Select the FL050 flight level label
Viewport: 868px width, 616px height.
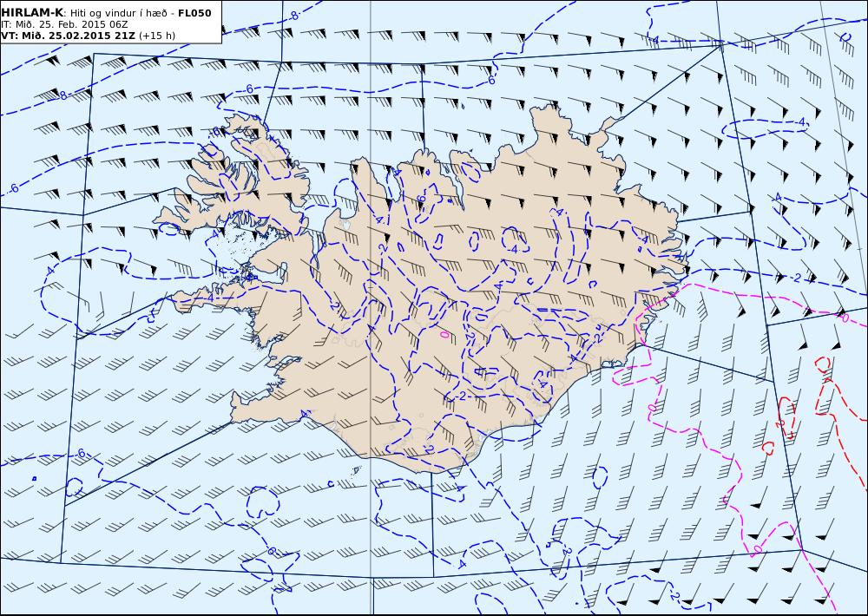[194, 13]
